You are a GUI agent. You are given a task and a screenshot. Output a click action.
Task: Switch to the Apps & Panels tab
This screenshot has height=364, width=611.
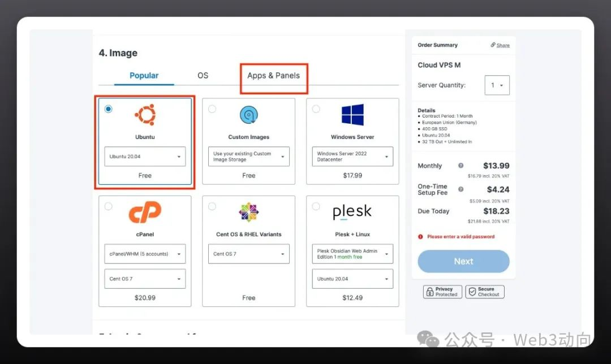point(273,76)
